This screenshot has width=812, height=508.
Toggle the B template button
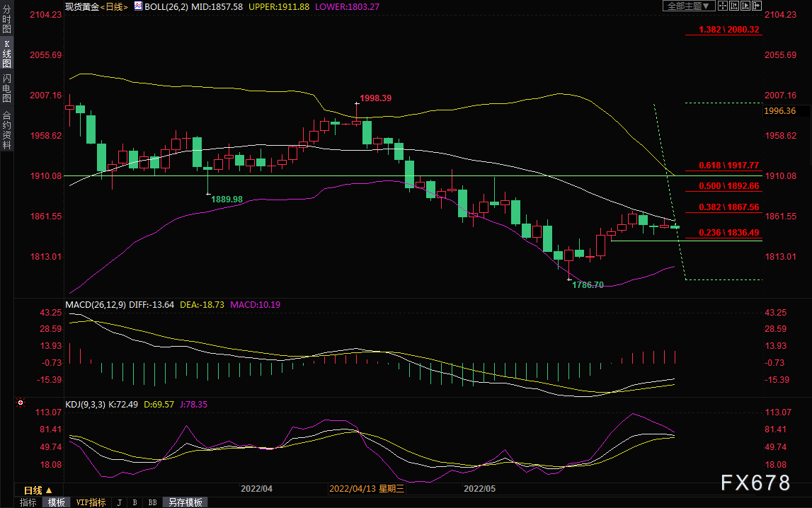tap(135, 502)
